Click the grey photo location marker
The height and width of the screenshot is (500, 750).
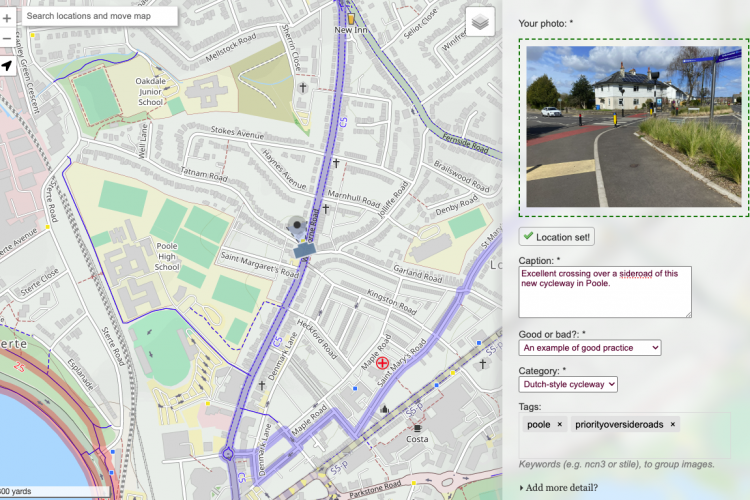296,226
